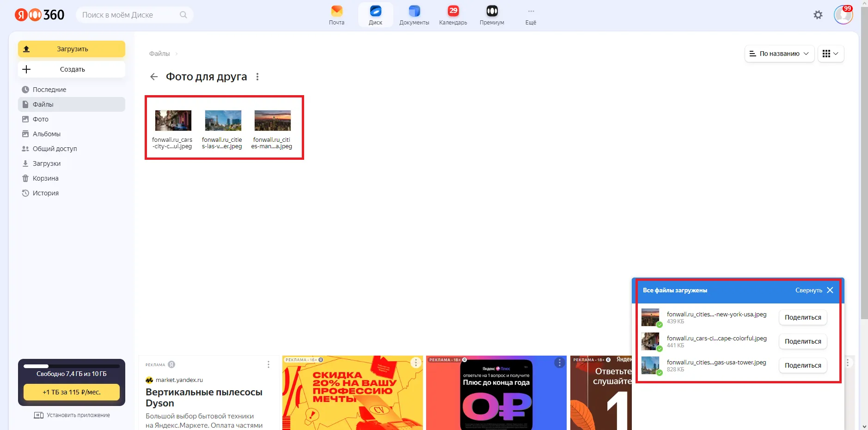Collapse upload panel via Свернуть
This screenshot has height=430, width=868.
(x=808, y=291)
